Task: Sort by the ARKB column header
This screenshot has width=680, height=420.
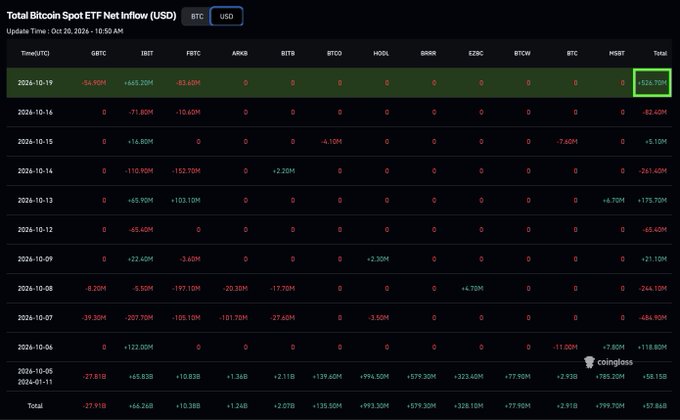Action: click(x=240, y=53)
